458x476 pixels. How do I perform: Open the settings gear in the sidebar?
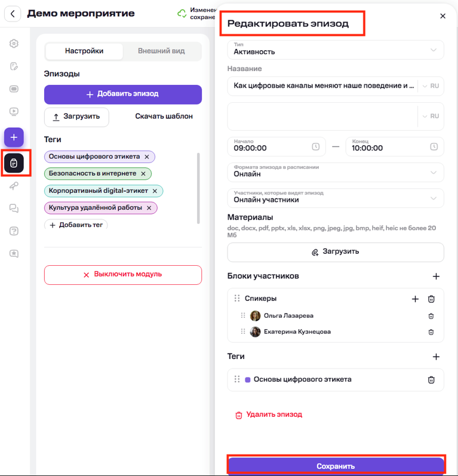(14, 44)
